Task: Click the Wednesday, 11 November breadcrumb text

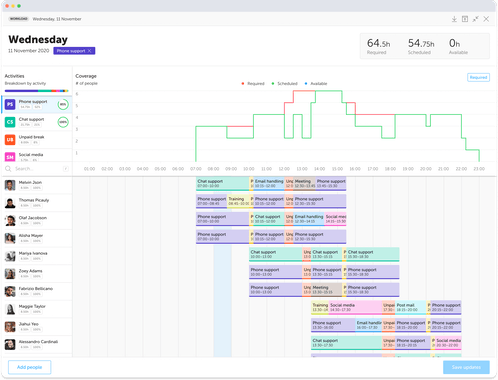Action: click(57, 19)
